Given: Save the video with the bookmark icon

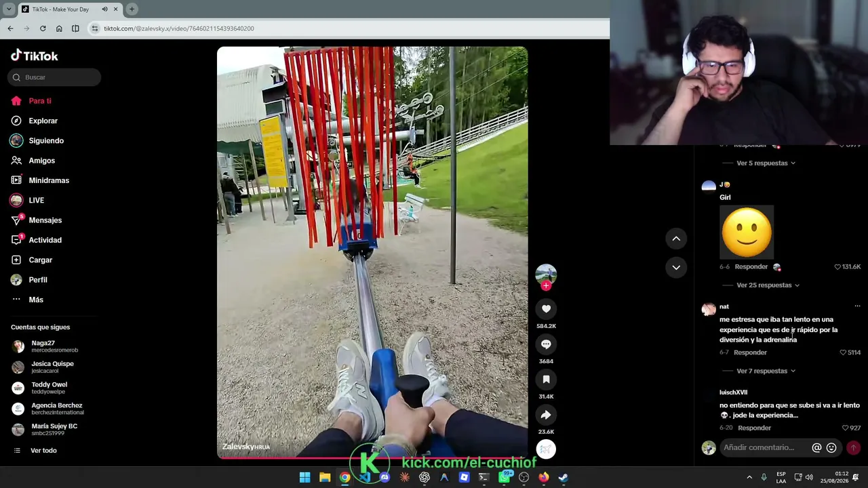Looking at the screenshot, I should (546, 380).
